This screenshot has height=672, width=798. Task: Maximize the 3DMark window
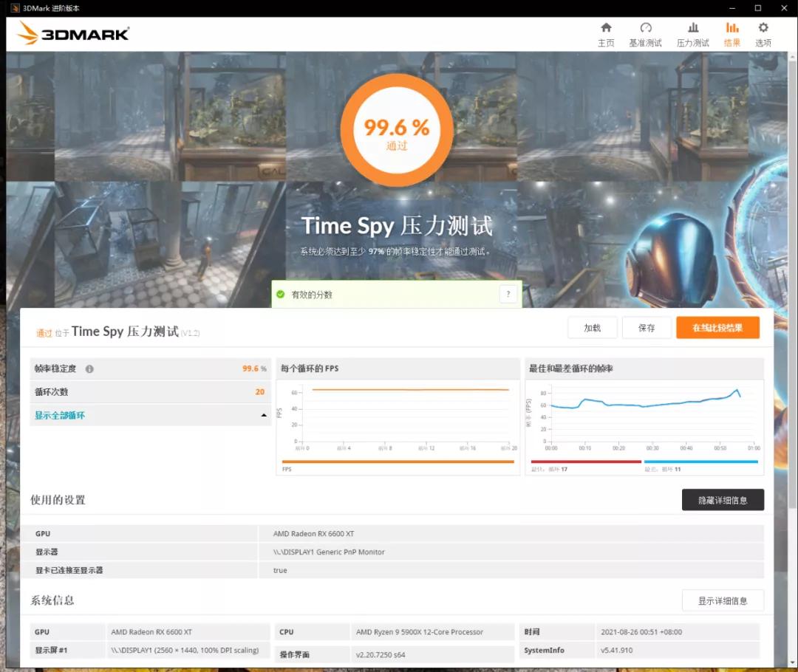click(758, 7)
